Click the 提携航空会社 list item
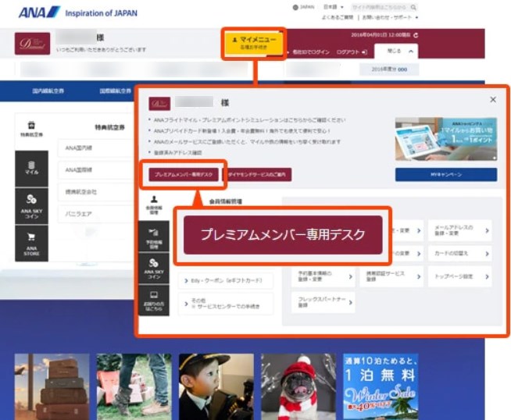The height and width of the screenshot is (420, 511). click(x=95, y=192)
